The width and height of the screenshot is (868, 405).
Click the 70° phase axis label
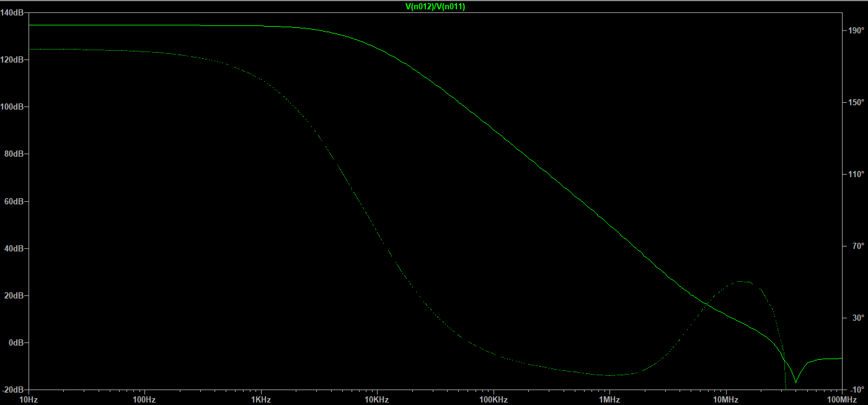(x=859, y=246)
